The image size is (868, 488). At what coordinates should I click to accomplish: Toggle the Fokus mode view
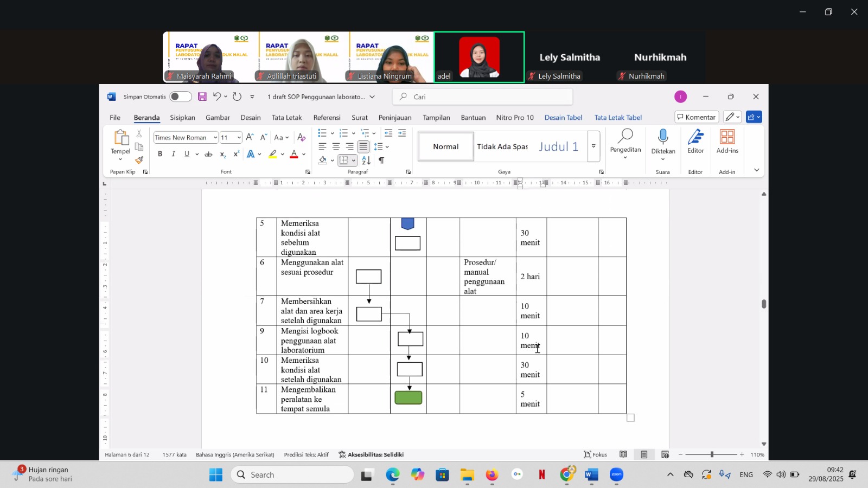595,454
